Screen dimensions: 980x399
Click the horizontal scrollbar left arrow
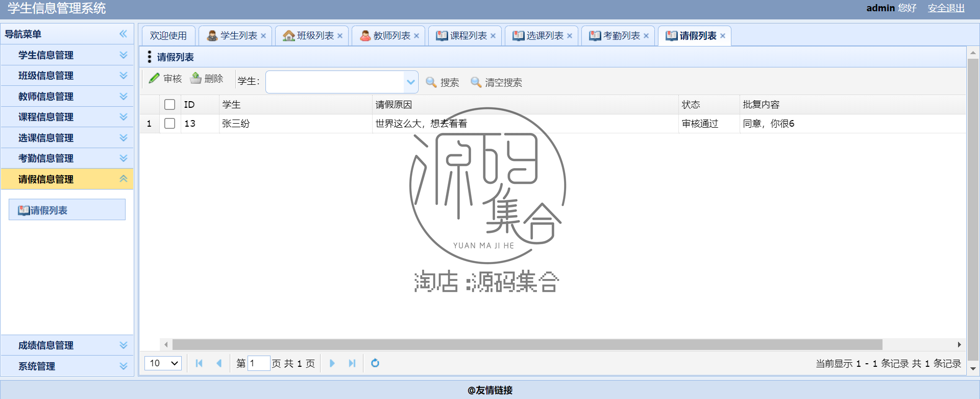pos(166,345)
